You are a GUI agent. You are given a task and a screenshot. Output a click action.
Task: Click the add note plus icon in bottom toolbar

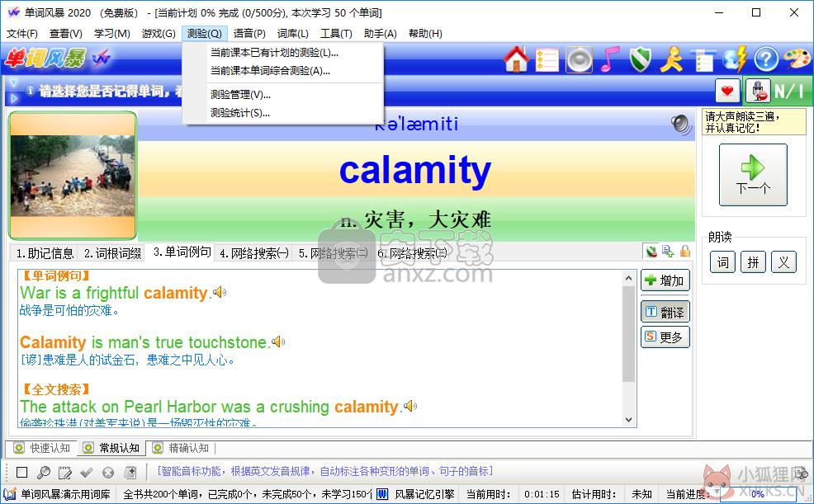click(x=130, y=473)
